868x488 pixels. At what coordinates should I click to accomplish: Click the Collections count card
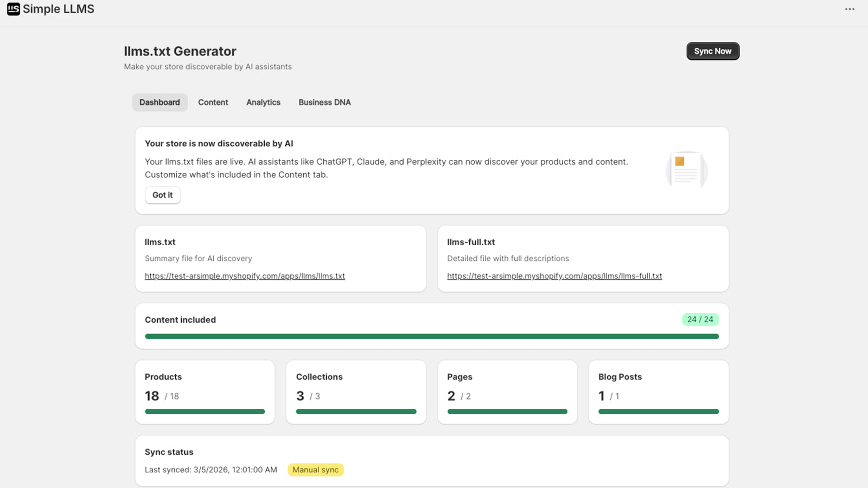(x=356, y=391)
